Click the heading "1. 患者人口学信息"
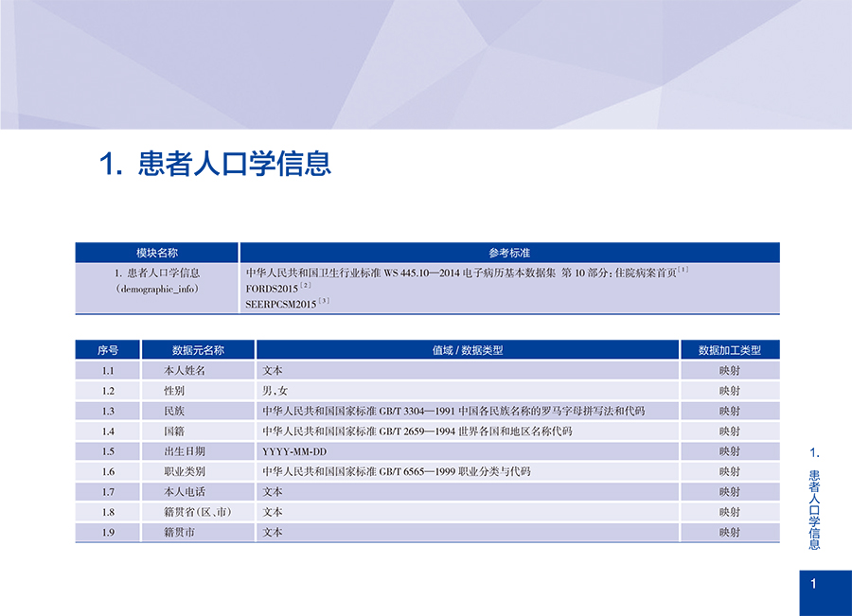This screenshot has height=616, width=852. click(x=215, y=163)
